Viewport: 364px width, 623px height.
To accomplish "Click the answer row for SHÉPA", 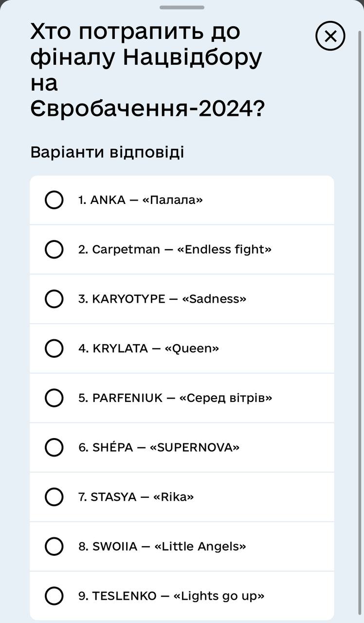I will pyautogui.click(x=182, y=447).
